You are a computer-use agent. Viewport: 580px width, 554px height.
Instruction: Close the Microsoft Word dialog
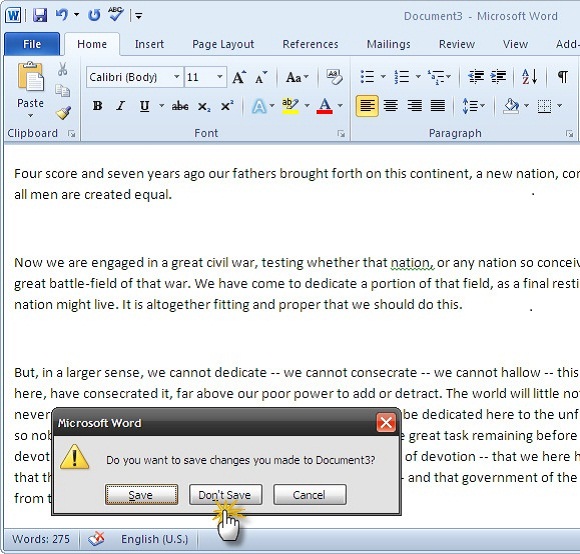[386, 423]
